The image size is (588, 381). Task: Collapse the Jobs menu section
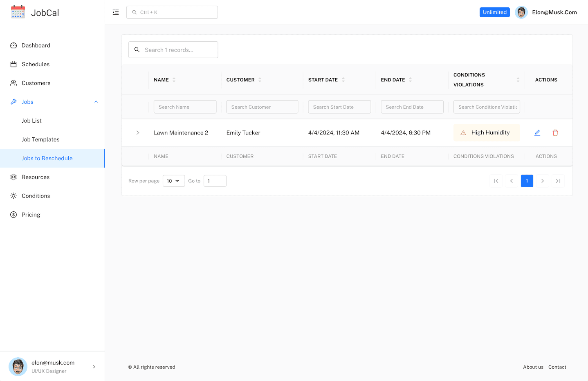(96, 102)
